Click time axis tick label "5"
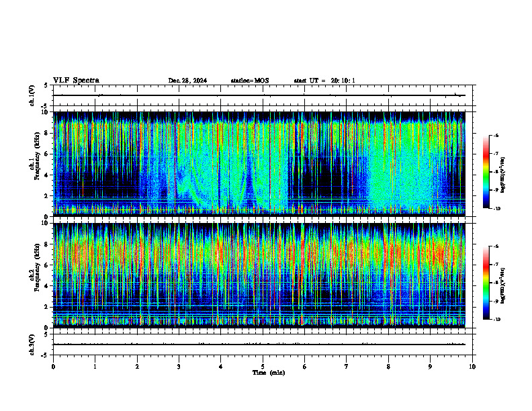Viewport: 532px width, 411px height. pyautogui.click(x=263, y=367)
